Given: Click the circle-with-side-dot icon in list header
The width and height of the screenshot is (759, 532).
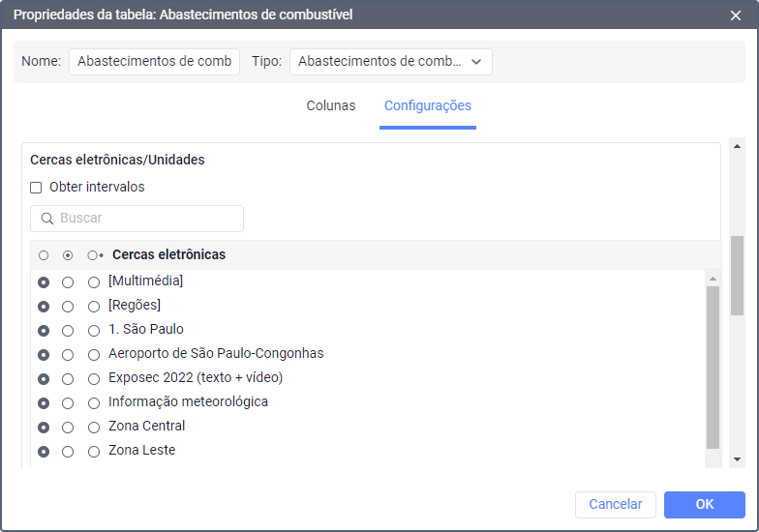Looking at the screenshot, I should point(94,255).
